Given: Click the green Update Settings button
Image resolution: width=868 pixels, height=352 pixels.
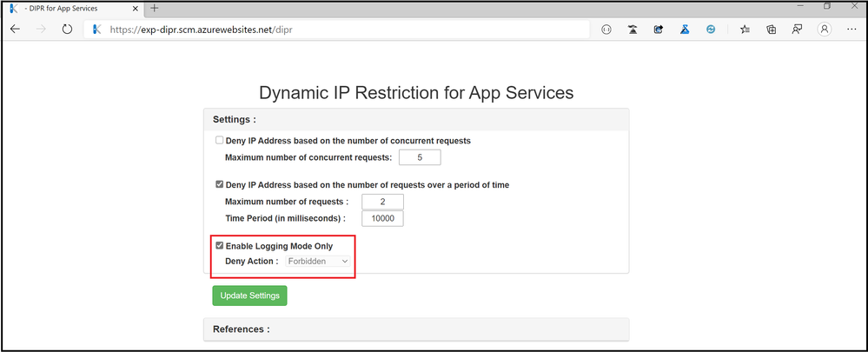Looking at the screenshot, I should coord(249,296).
